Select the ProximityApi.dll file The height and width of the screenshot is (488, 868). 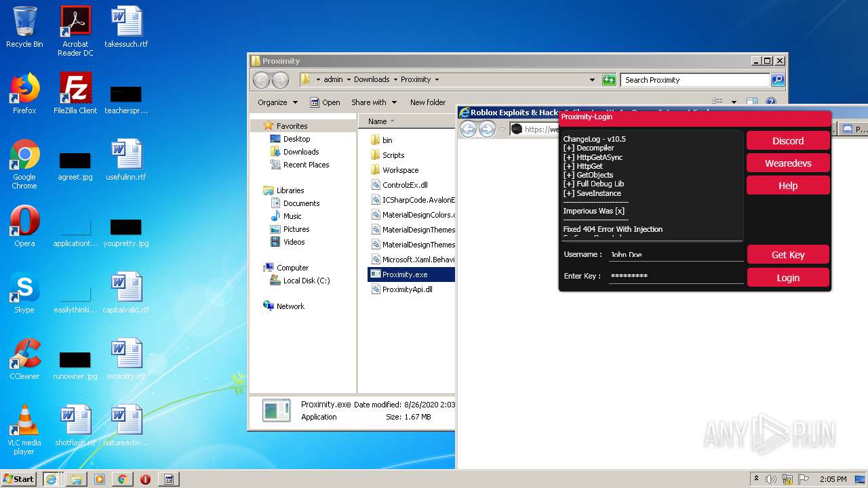pyautogui.click(x=407, y=289)
